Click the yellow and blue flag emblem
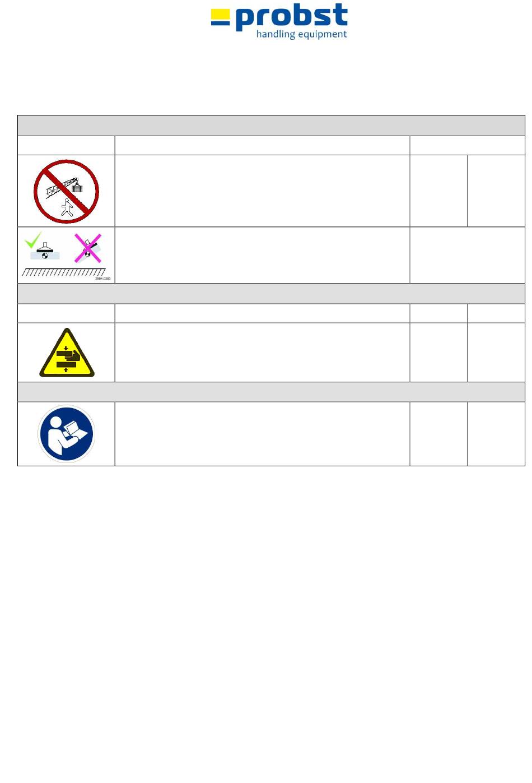 click(x=220, y=17)
